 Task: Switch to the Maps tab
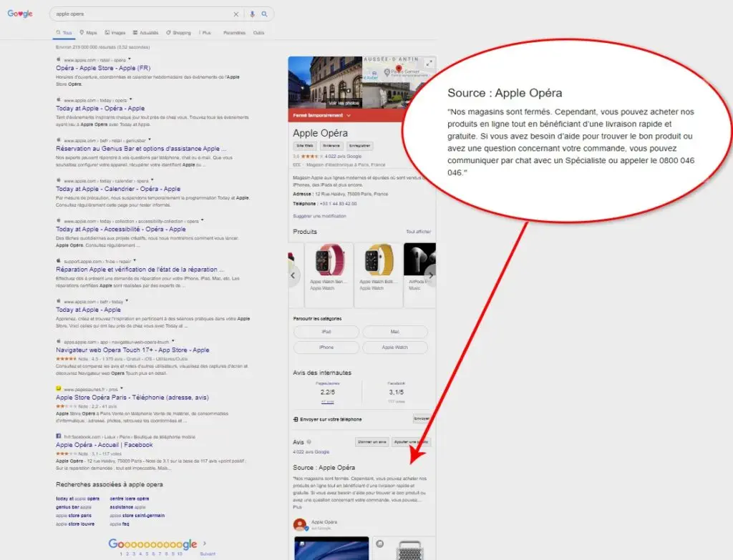(x=88, y=33)
